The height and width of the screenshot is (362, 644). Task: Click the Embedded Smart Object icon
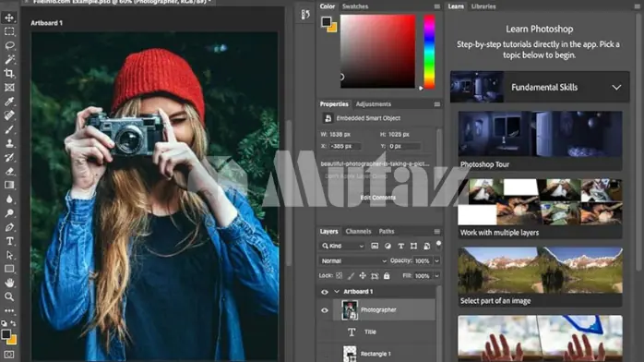tap(328, 118)
